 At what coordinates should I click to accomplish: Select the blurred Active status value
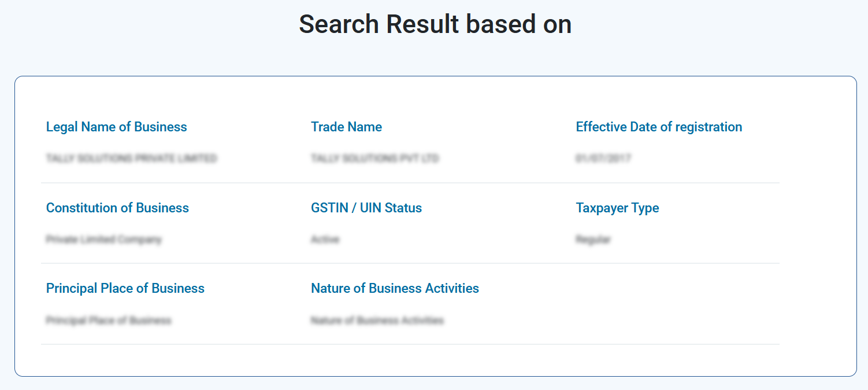coord(325,239)
